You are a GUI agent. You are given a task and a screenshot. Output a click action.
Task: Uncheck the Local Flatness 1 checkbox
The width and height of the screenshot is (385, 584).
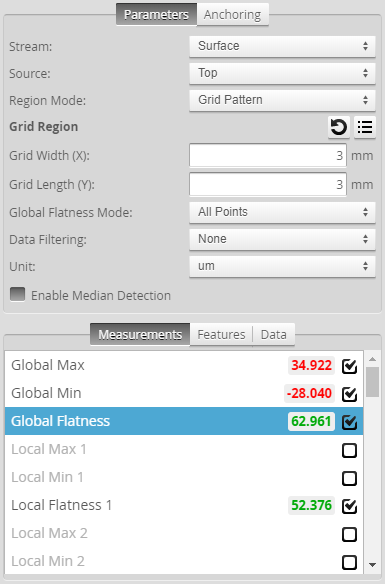[349, 506]
